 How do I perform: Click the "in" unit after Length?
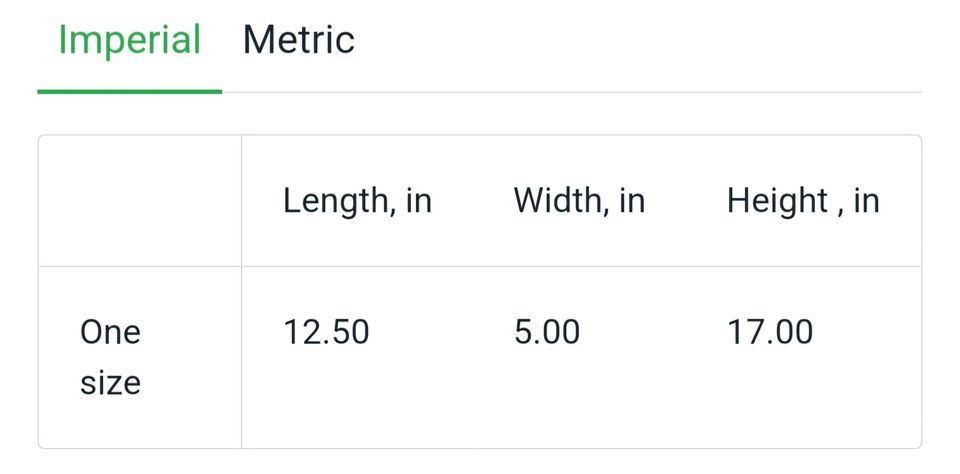(x=419, y=201)
